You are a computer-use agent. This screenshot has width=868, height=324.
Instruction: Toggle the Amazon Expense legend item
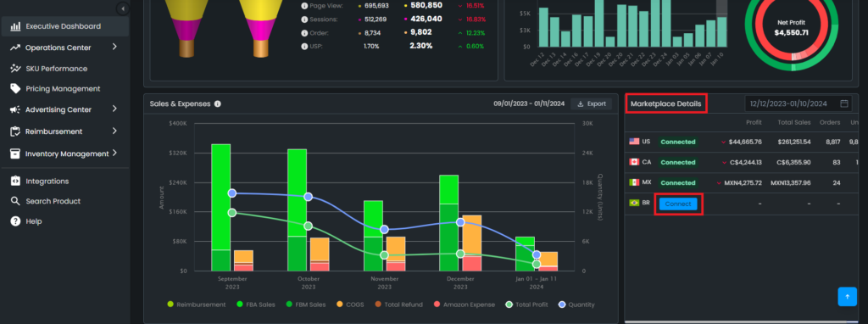(465, 304)
